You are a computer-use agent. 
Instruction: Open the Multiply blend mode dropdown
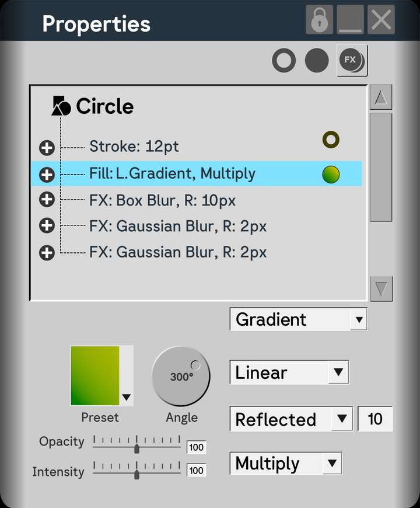coord(285,463)
